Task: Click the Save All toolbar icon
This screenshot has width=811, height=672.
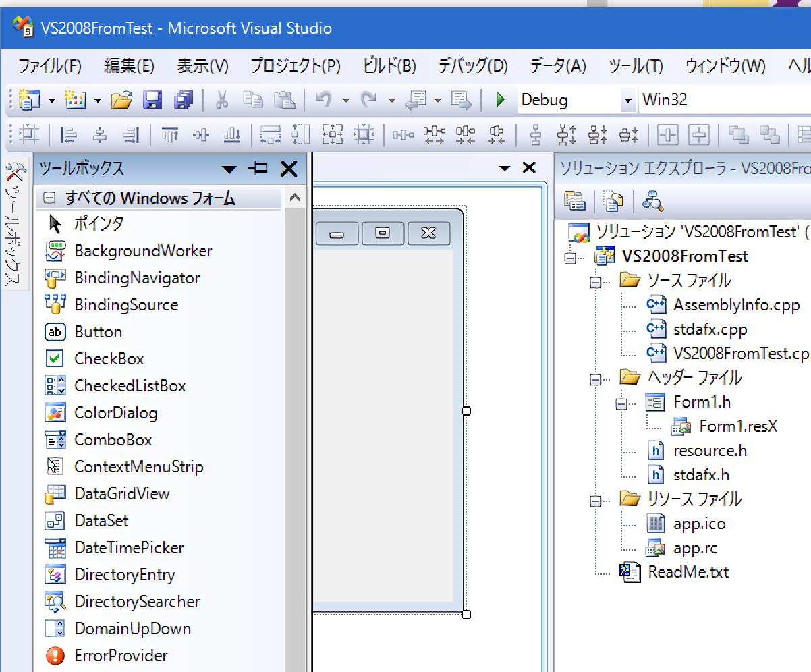Action: coord(184,101)
